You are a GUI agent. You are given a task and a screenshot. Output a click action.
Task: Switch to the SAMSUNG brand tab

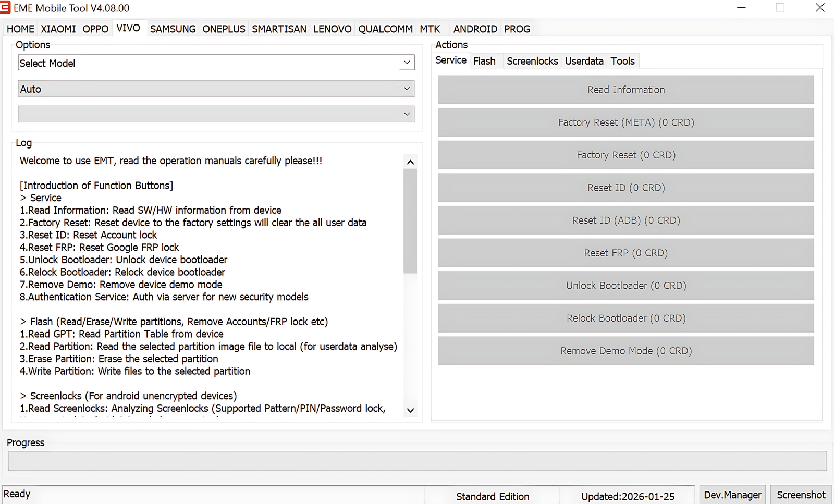tap(173, 29)
